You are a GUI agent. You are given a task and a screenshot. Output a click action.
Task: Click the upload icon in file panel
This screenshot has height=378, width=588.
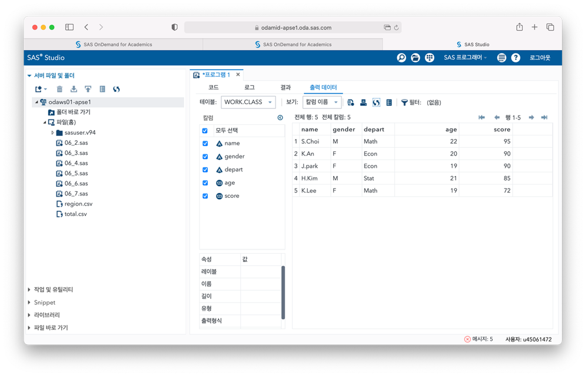click(88, 89)
